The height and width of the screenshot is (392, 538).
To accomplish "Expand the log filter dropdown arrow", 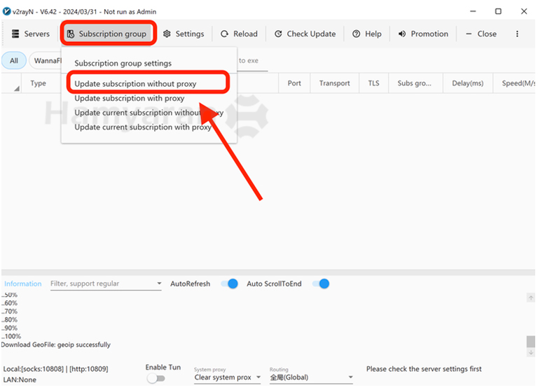I will [158, 284].
